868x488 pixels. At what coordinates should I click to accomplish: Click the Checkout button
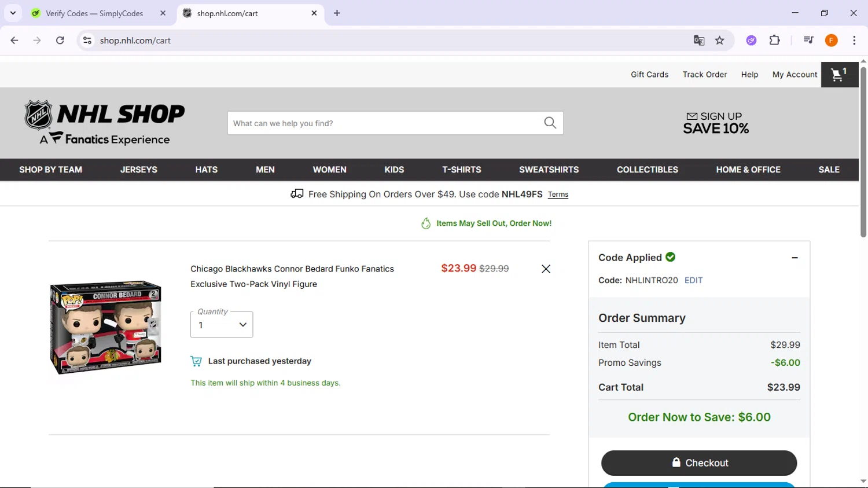699,463
